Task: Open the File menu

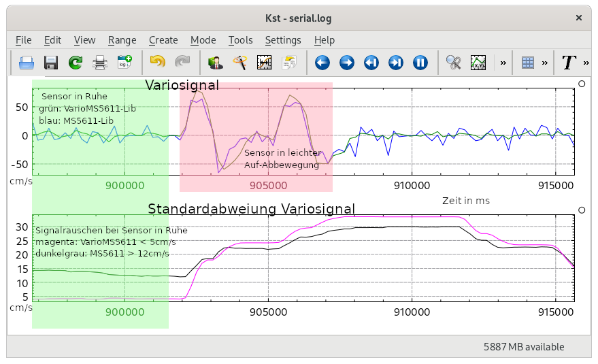Action: click(x=23, y=40)
